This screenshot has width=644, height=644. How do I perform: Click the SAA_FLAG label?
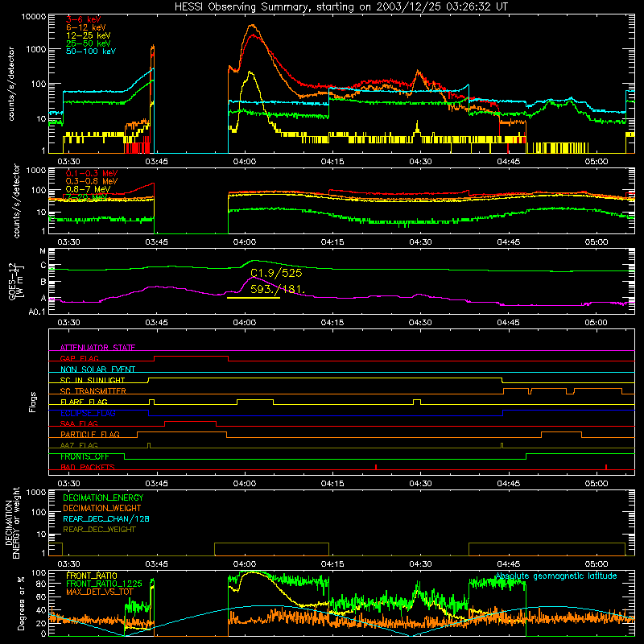79,424
